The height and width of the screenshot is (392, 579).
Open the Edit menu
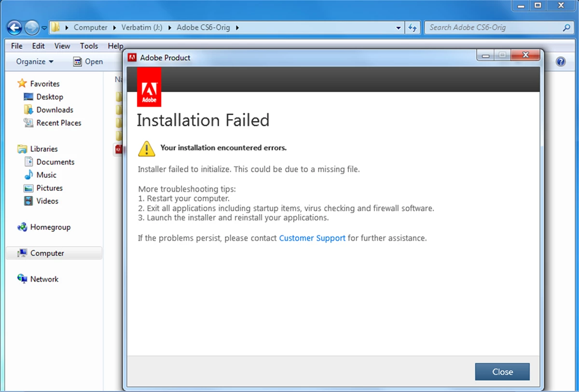pos(39,46)
